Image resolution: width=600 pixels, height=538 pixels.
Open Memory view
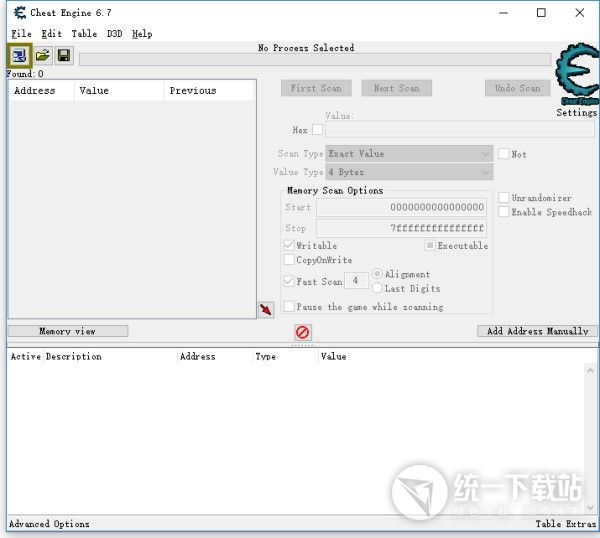(x=68, y=331)
